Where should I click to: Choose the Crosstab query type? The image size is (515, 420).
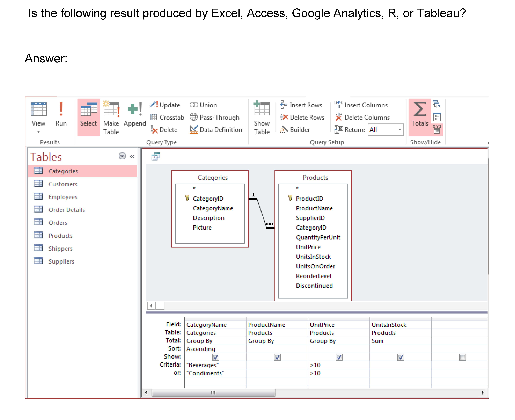pos(167,117)
